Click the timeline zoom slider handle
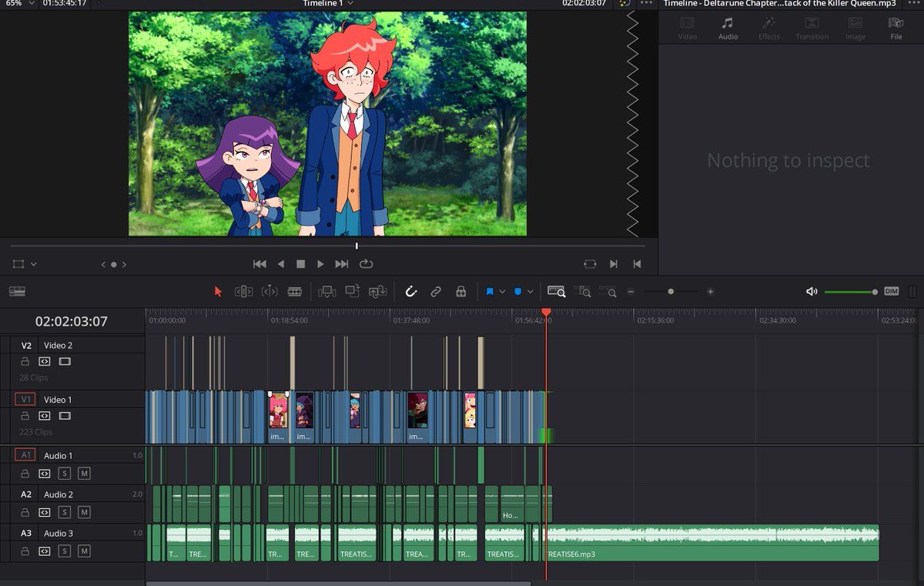Screen dimensions: 924x586 point(671,292)
